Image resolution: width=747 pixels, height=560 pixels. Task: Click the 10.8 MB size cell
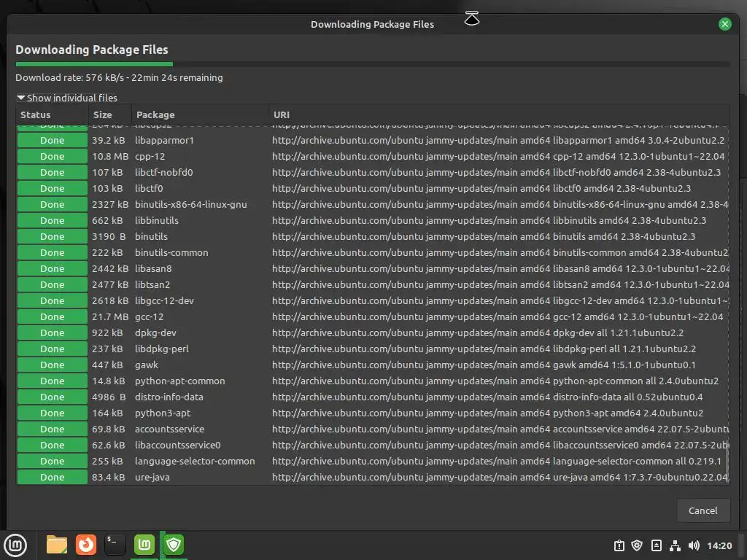tap(110, 156)
